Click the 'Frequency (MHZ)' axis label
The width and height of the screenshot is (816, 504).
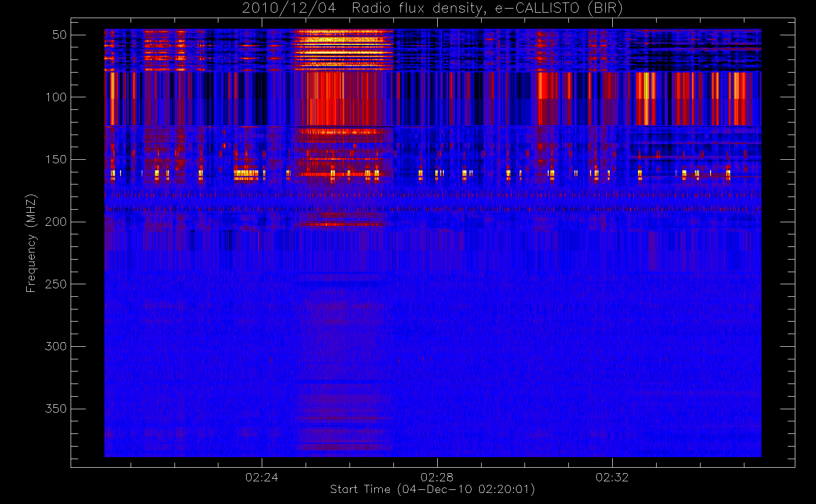point(31,243)
